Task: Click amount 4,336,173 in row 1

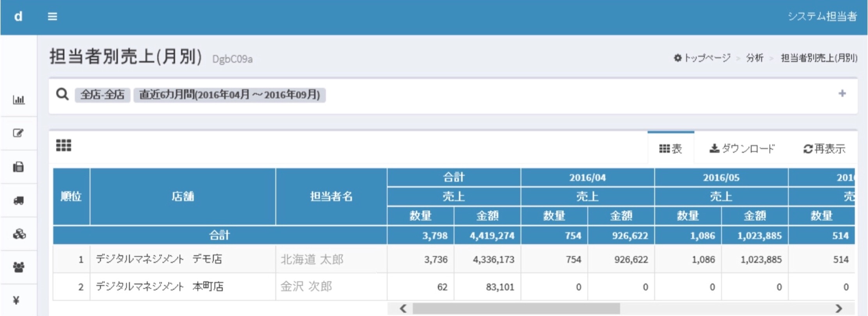Action: [x=487, y=259]
